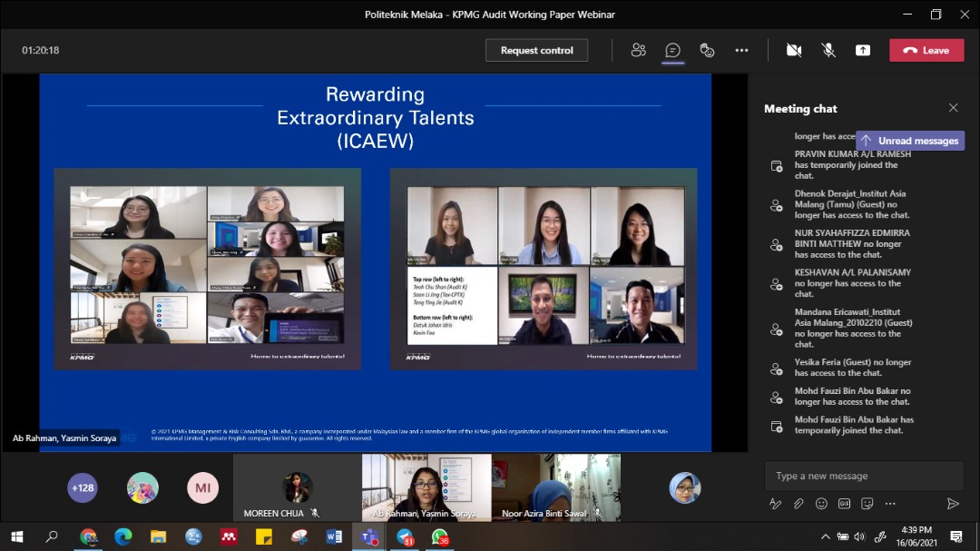
Task: Open Telegram from the taskbar
Action: click(x=405, y=536)
